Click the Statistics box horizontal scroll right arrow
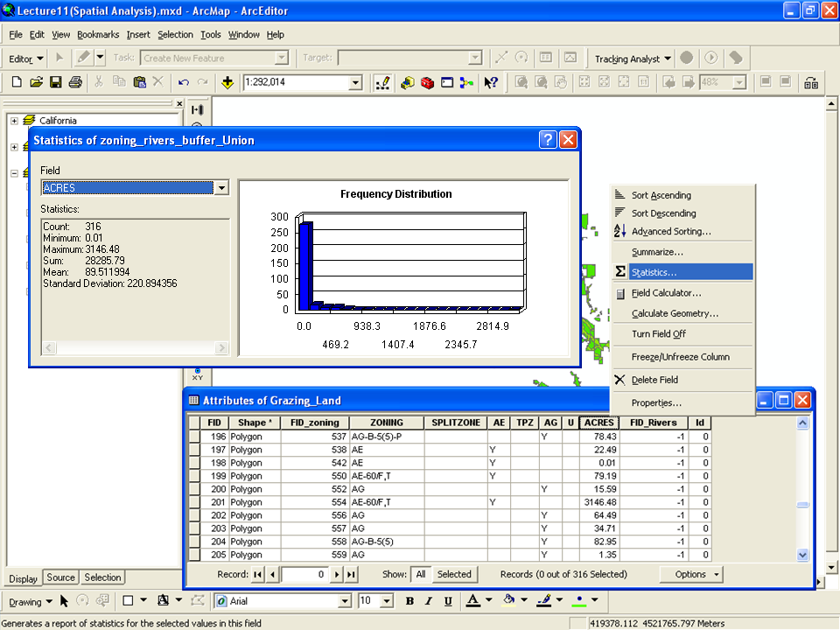Viewport: 840px width, 630px height. click(221, 348)
